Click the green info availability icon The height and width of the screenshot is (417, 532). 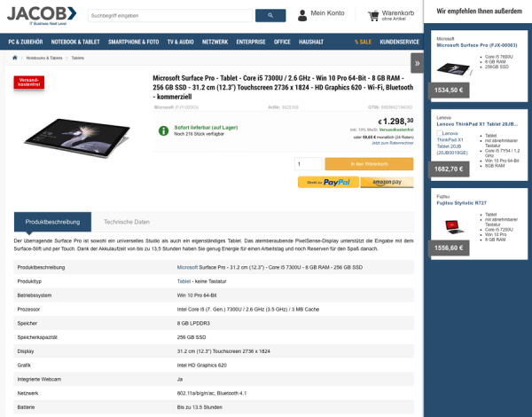tap(163, 130)
